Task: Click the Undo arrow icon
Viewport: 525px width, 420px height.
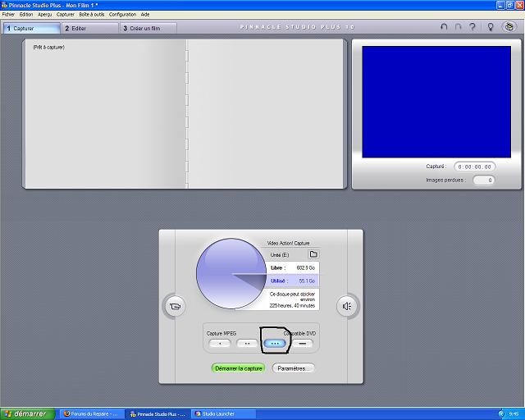Action: click(x=444, y=27)
